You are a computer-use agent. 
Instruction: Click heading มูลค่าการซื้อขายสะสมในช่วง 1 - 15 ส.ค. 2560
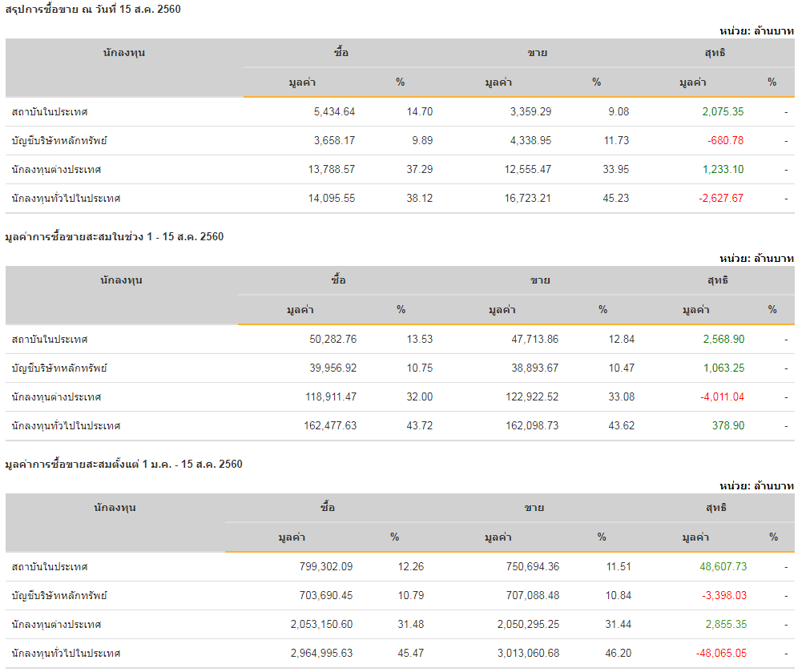click(114, 236)
